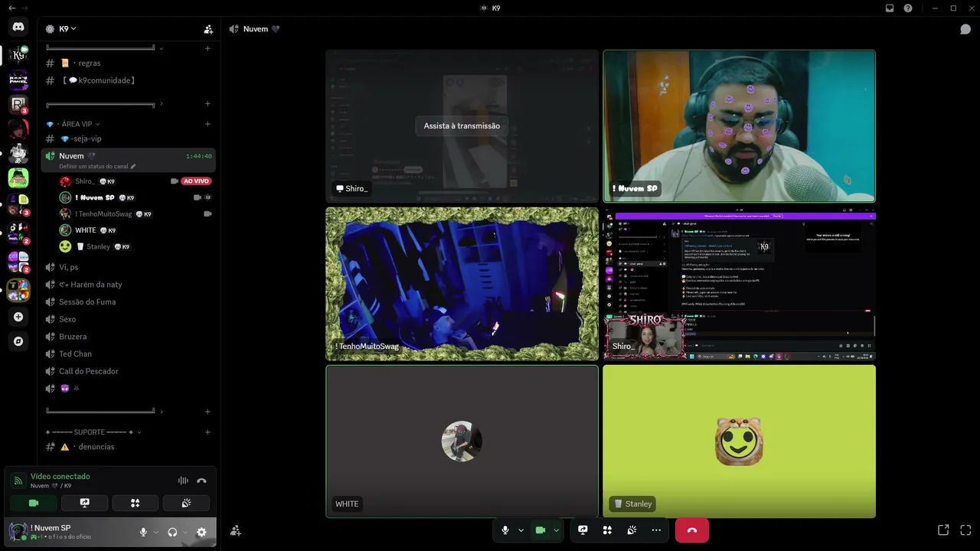Open the soundboard in the sidebar panel
The width and height of the screenshot is (980, 551).
[186, 503]
